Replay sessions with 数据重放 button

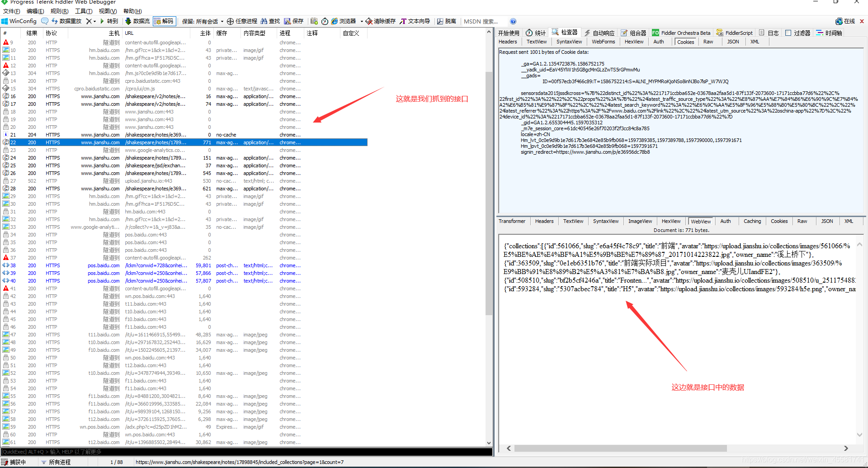point(66,21)
